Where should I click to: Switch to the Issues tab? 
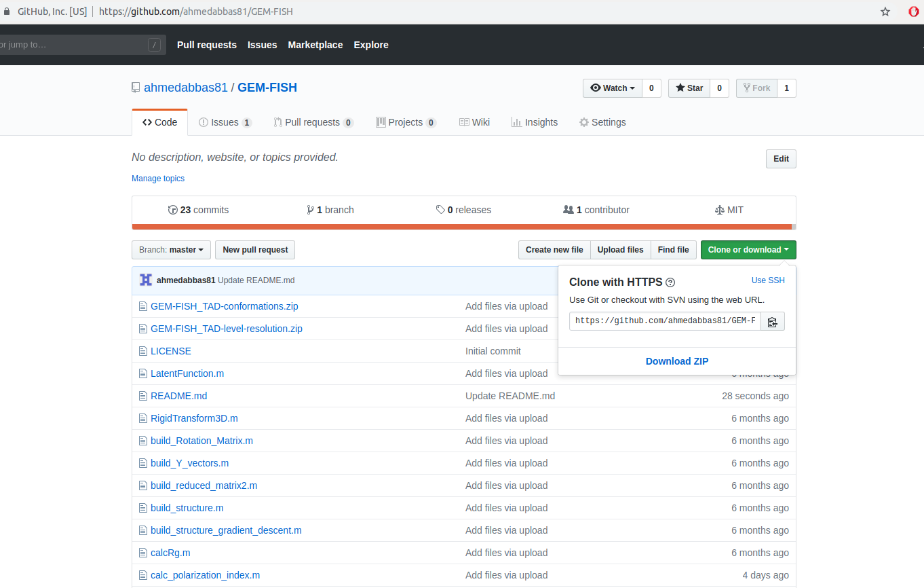point(225,122)
